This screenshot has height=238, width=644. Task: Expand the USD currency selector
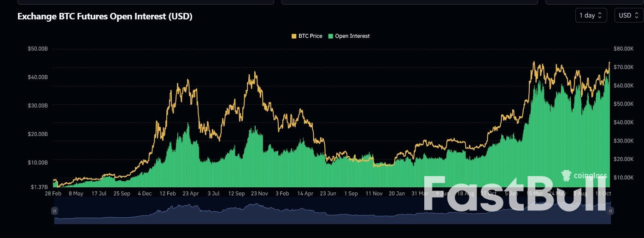tap(629, 16)
